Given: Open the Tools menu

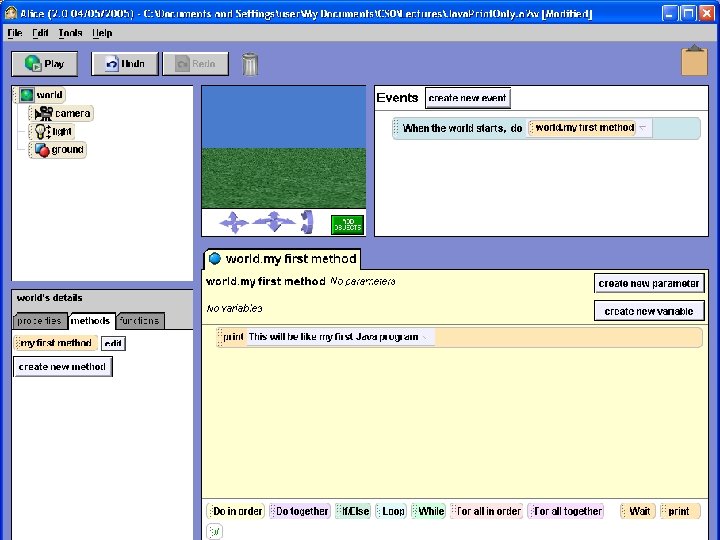Looking at the screenshot, I should click(70, 33).
